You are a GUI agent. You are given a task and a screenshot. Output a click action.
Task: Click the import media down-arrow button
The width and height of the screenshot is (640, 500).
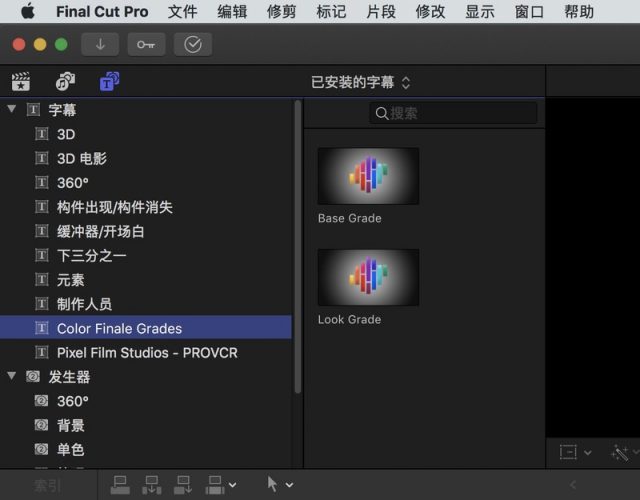(100, 44)
